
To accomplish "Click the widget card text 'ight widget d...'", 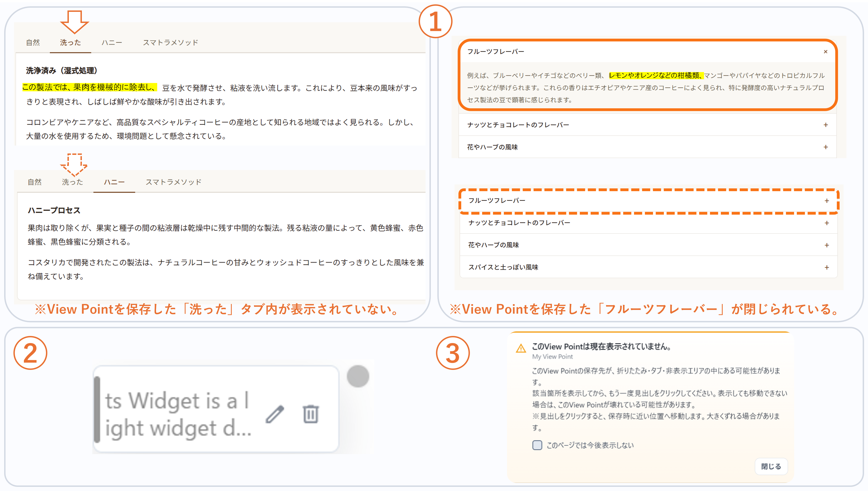I will 178,428.
